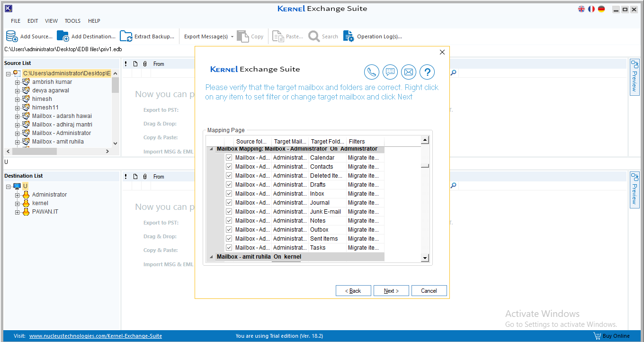Click the shopping cart Buy Online icon

coord(597,336)
